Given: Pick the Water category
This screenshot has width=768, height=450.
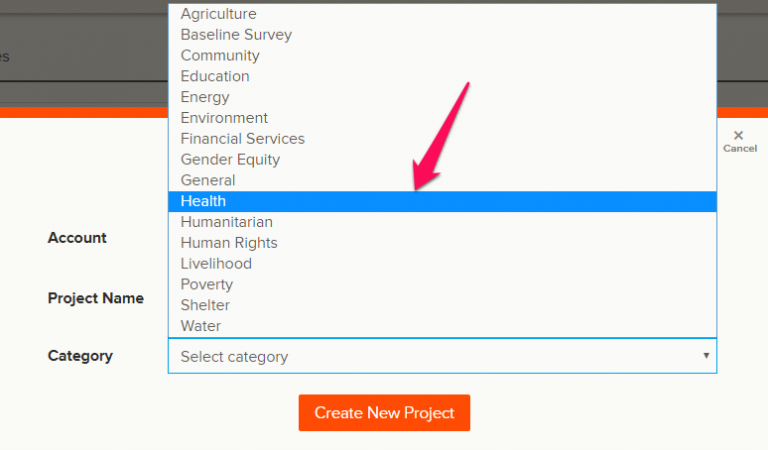Looking at the screenshot, I should pos(201,326).
